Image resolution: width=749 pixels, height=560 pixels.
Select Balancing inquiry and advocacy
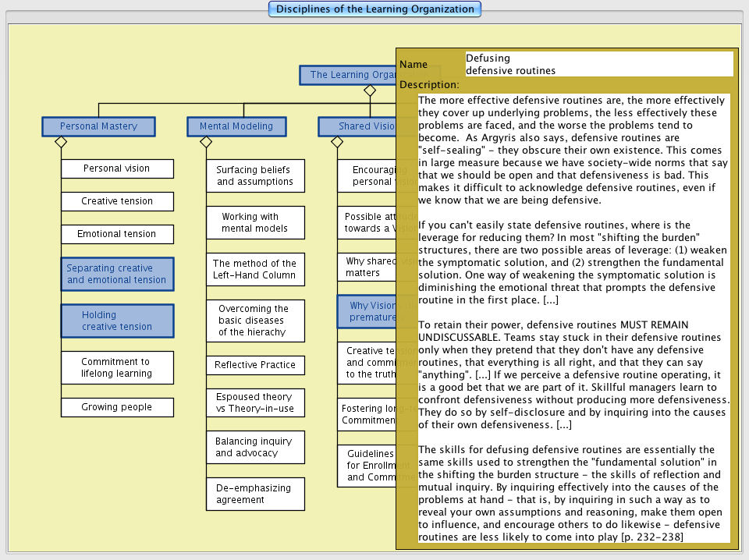point(255,448)
